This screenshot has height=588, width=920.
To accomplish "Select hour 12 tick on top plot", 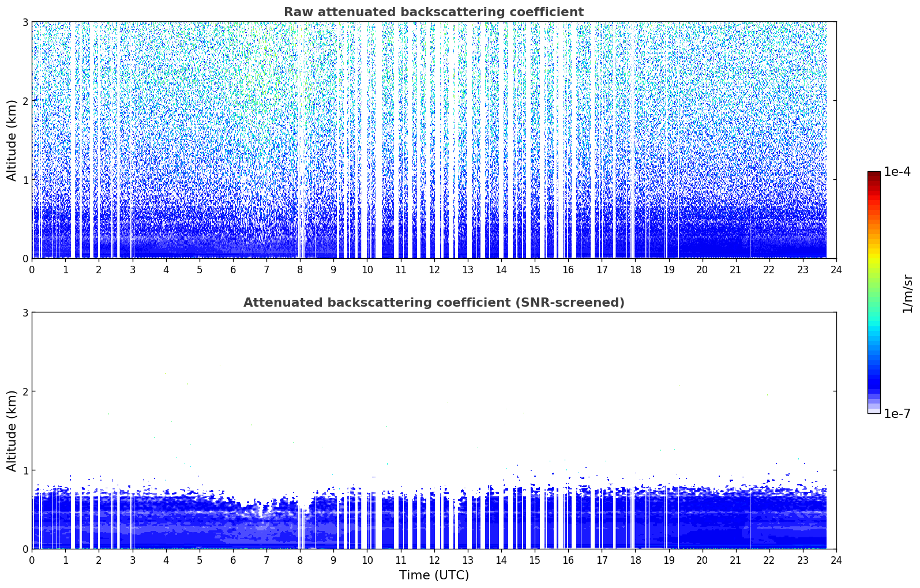I will [x=434, y=269].
